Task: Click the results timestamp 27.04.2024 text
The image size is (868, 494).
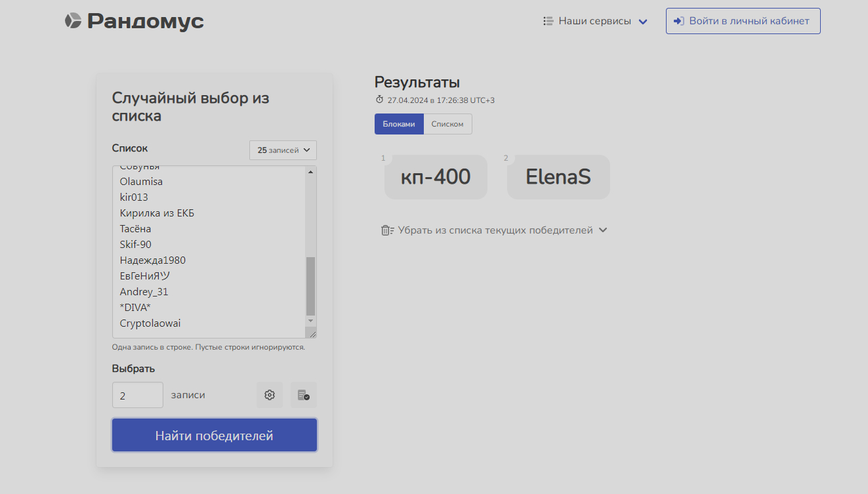Action: tap(441, 100)
